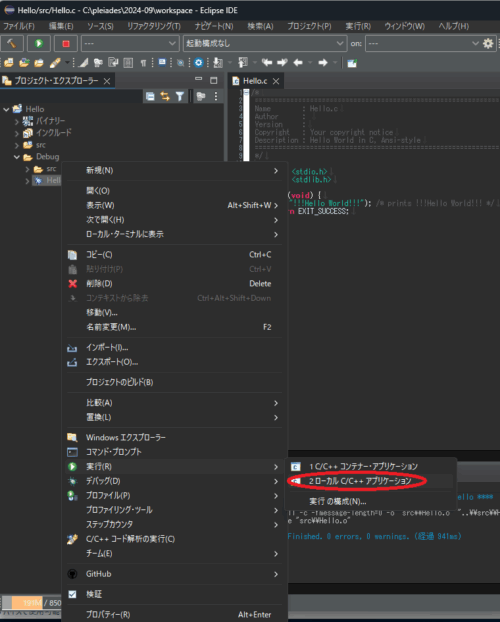500x622 pixels.
Task: Open the ヘルプ(H) menu
Action: [x=454, y=26]
